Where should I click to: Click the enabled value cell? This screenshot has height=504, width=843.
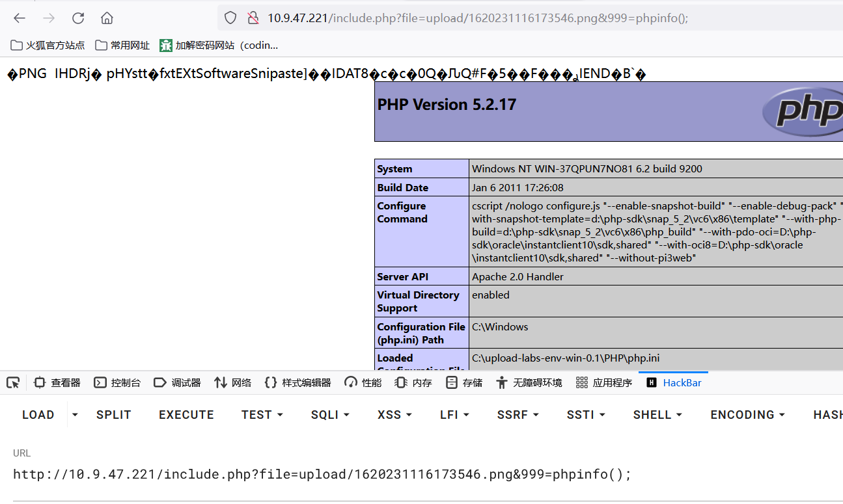pos(656,301)
